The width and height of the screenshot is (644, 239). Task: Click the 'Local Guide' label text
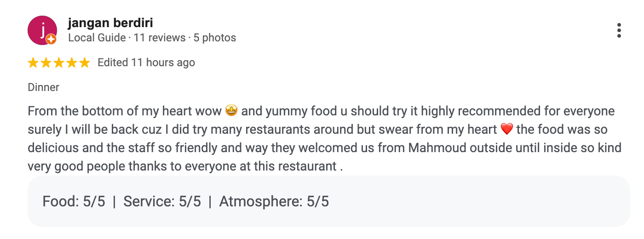point(97,38)
